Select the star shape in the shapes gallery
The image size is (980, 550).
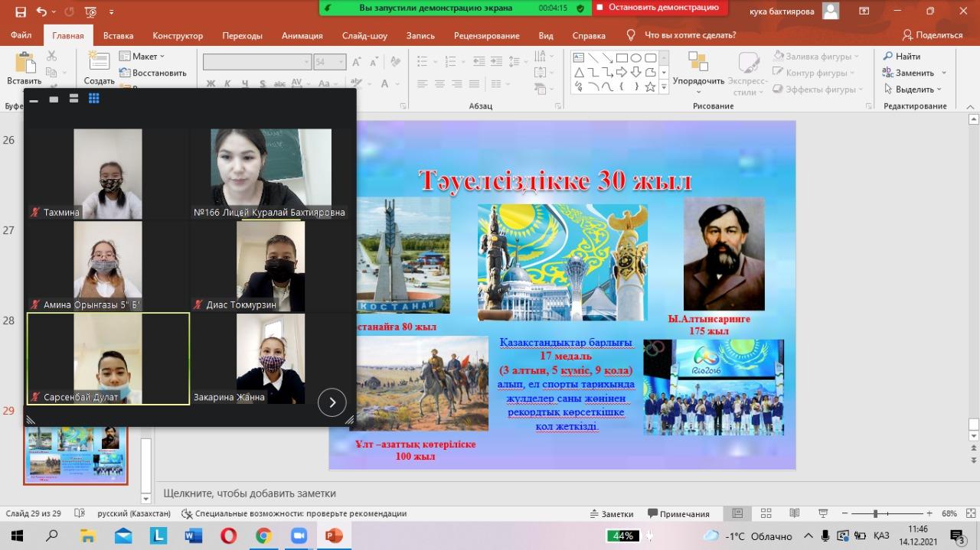pos(650,87)
